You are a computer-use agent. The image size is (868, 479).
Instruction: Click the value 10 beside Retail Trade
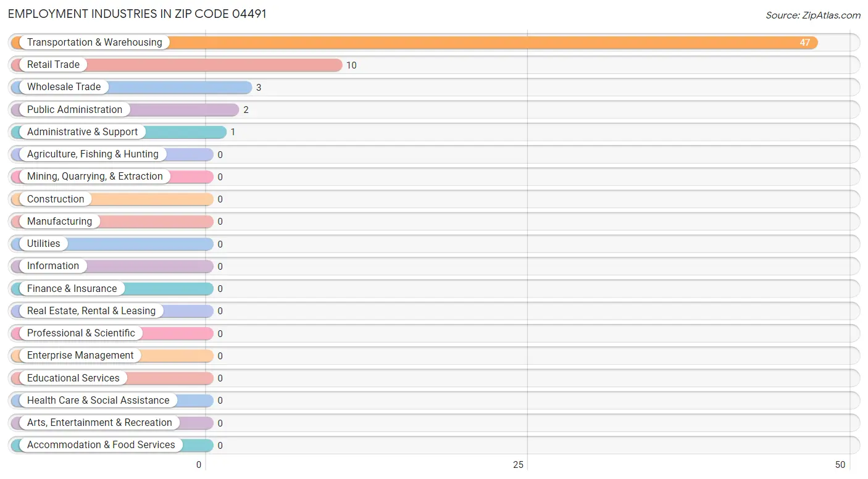coord(351,65)
